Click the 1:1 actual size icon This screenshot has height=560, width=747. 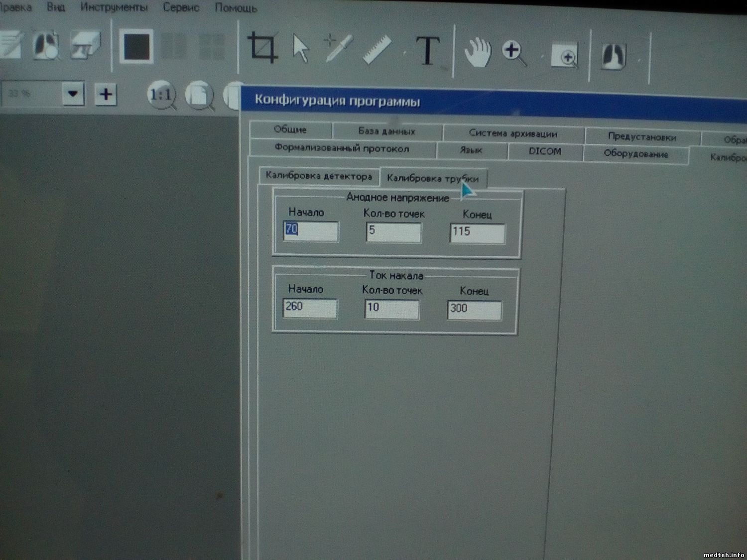tap(161, 95)
